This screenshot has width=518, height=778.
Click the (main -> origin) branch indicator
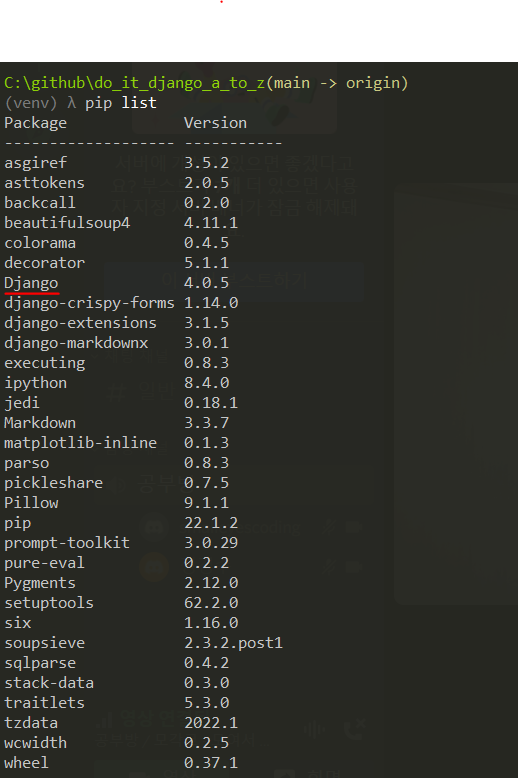tap(337, 83)
